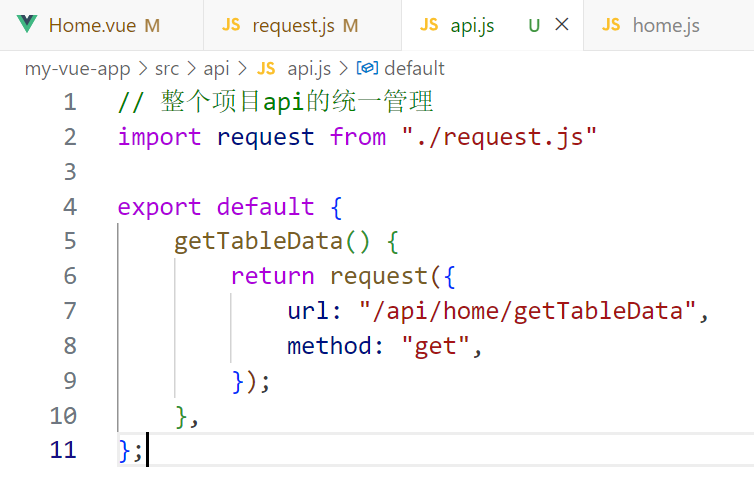Viewport: 754px width, 495px height.
Task: Open my-vue-app breadcrumb segment
Action: click(x=77, y=69)
